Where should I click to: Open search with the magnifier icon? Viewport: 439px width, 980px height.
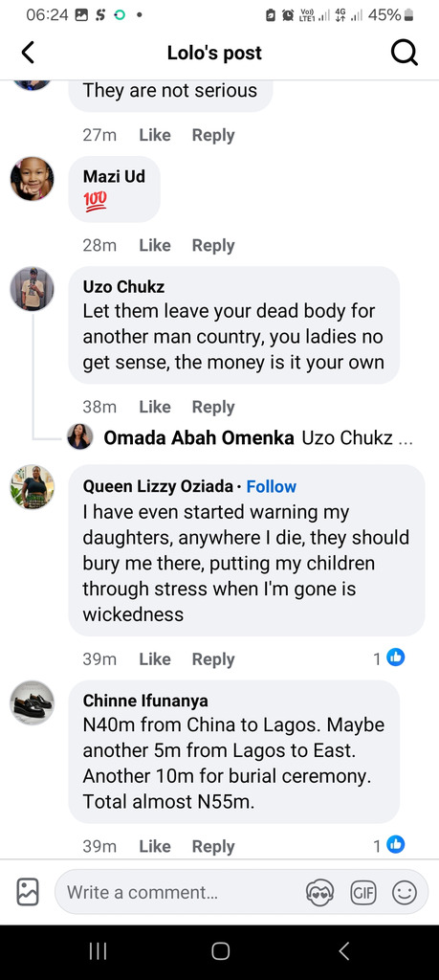click(x=404, y=54)
